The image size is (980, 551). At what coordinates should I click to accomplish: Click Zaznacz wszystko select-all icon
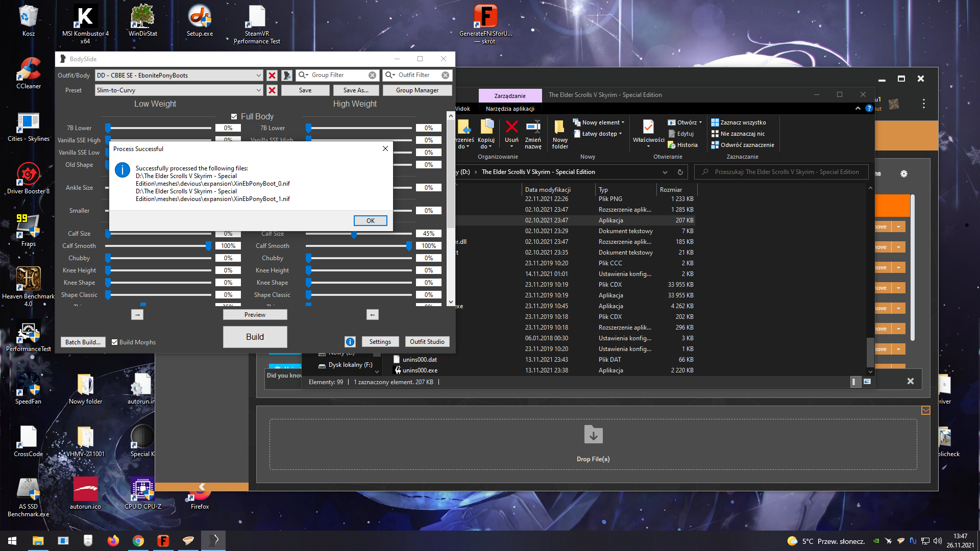(x=715, y=122)
